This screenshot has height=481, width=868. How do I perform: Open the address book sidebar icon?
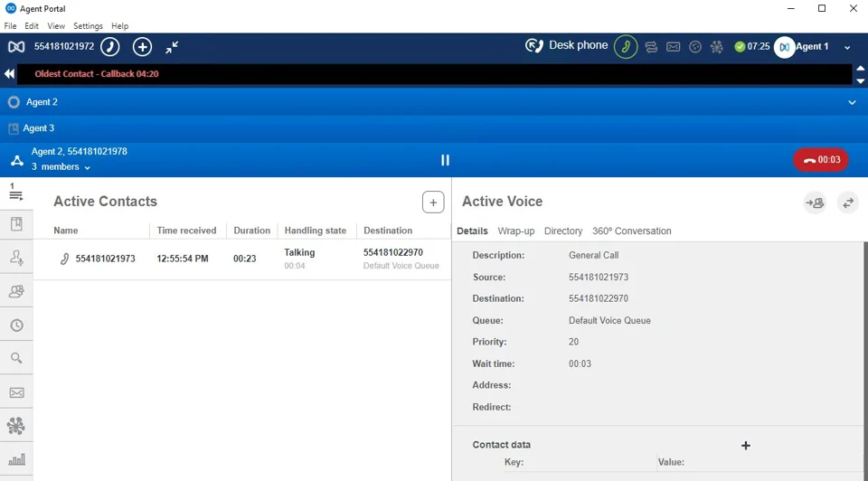coord(16,224)
